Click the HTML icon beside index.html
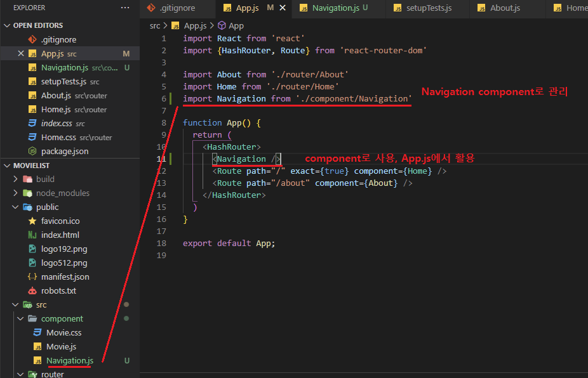 [x=32, y=235]
